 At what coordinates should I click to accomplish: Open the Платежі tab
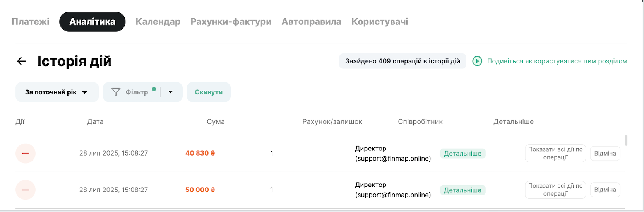click(x=31, y=22)
